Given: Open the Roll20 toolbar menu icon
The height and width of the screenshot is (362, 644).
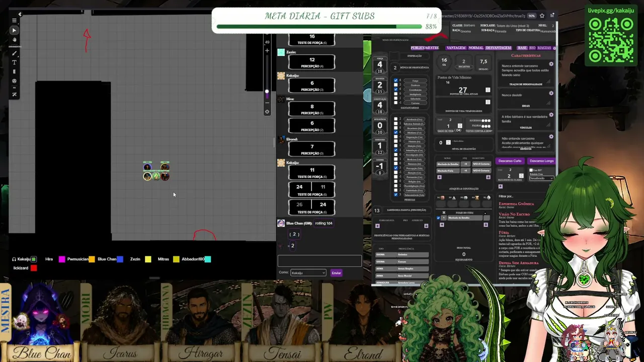Looking at the screenshot, I should click(14, 21).
